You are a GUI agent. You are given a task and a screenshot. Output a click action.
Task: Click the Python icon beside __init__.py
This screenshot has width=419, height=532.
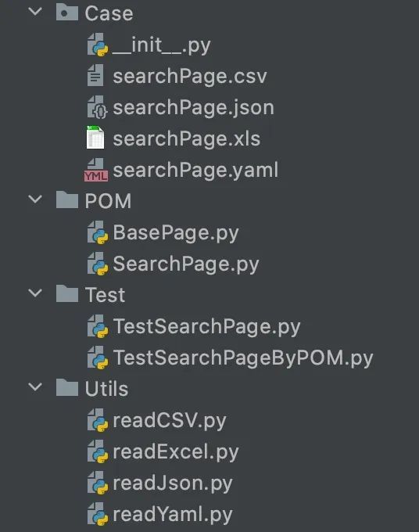98,45
